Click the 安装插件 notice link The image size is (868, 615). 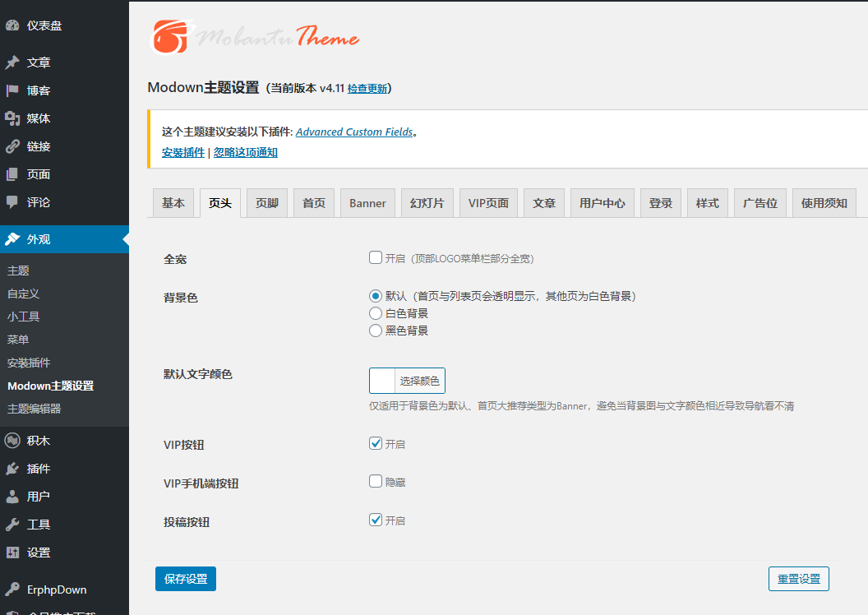pyautogui.click(x=183, y=152)
